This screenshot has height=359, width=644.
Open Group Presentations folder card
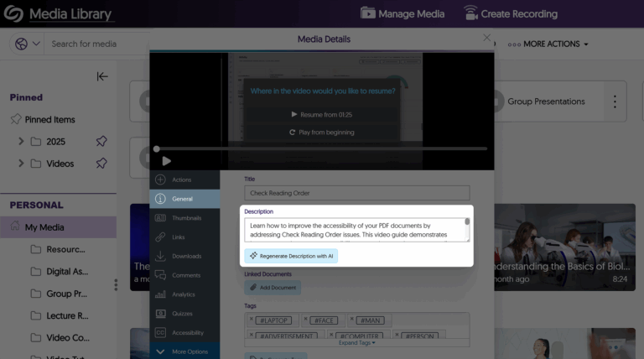point(546,101)
